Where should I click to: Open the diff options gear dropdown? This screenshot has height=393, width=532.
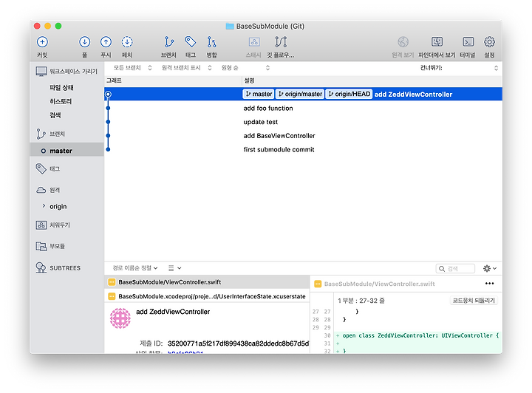click(490, 269)
